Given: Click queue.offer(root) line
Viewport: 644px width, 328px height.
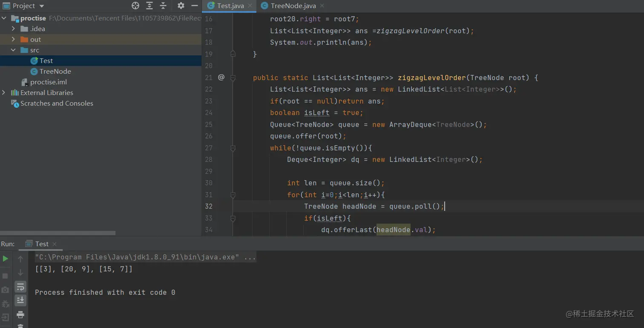Looking at the screenshot, I should coord(308,136).
